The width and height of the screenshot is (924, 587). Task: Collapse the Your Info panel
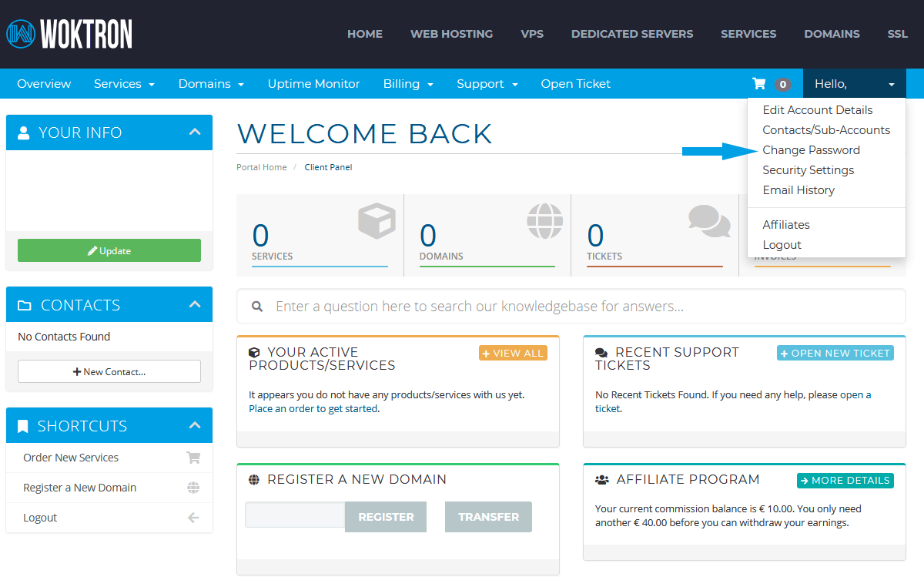[195, 132]
